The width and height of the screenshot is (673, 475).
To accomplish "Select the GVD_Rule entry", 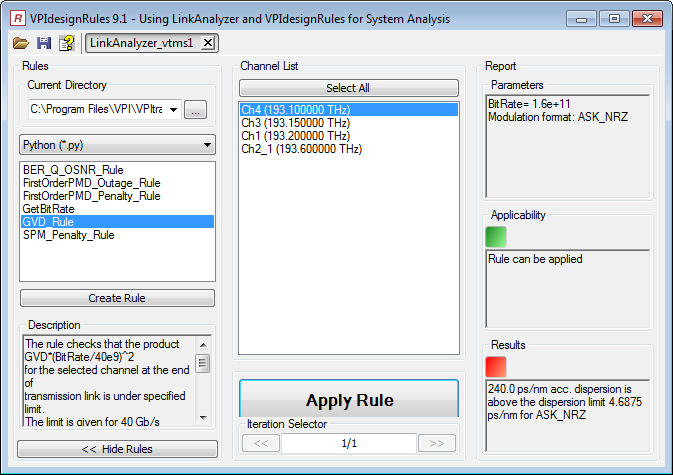I will (117, 222).
